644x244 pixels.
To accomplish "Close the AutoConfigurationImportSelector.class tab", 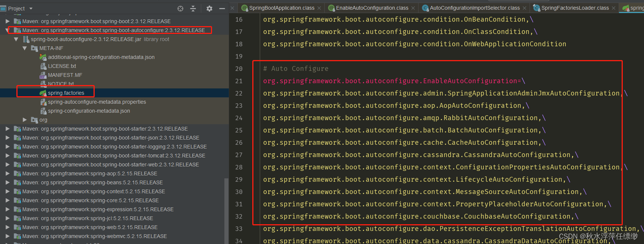I will pos(525,8).
